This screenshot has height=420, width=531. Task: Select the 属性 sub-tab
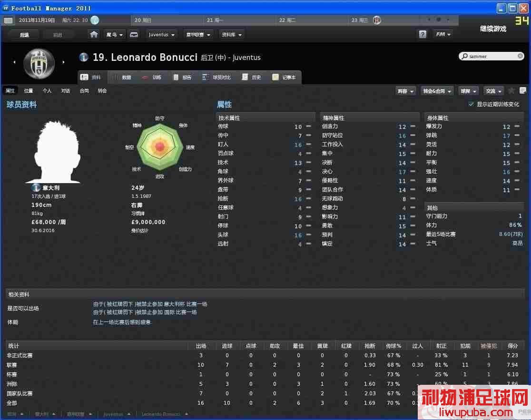[x=10, y=91]
